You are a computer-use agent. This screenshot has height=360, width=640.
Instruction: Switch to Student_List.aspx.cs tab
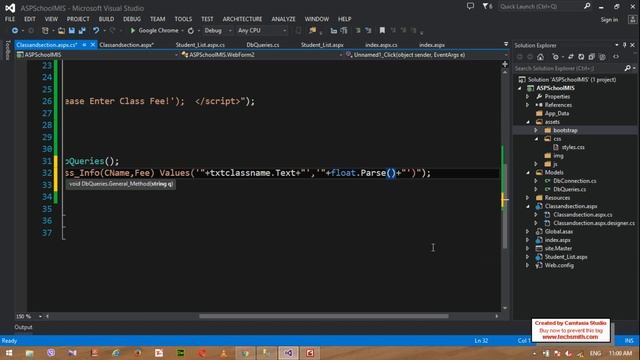click(200, 45)
